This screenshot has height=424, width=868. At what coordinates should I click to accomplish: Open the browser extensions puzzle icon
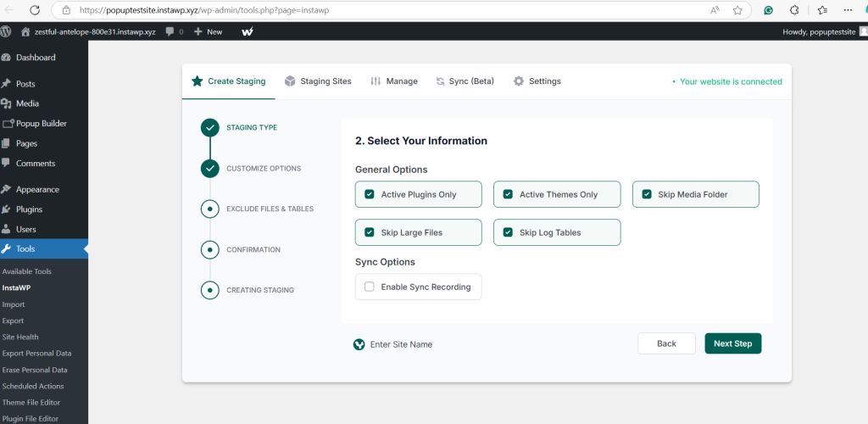click(793, 10)
